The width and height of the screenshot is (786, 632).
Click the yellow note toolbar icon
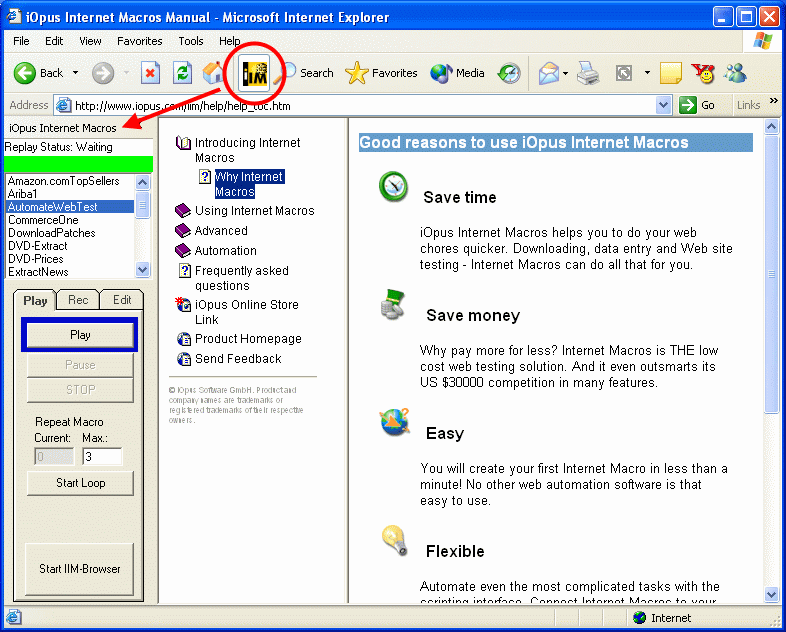671,73
